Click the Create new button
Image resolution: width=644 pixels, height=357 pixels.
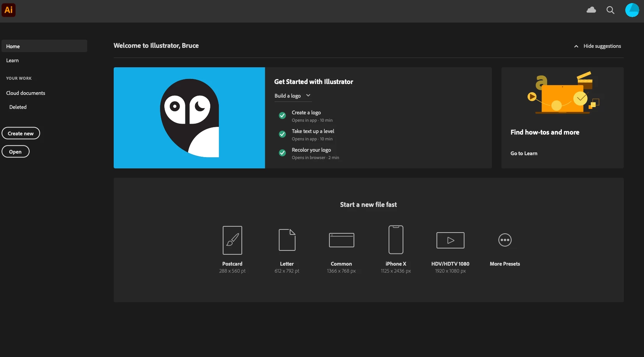21,133
